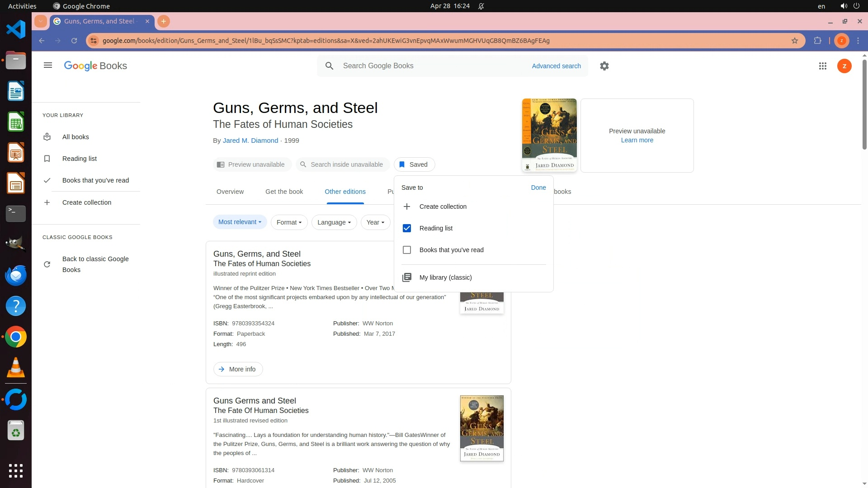Open the hamburger main menu icon

point(48,66)
